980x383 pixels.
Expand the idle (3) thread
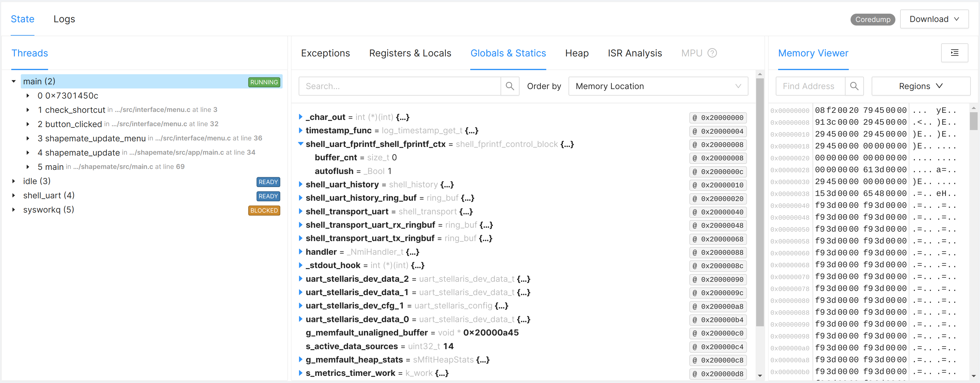(x=14, y=181)
